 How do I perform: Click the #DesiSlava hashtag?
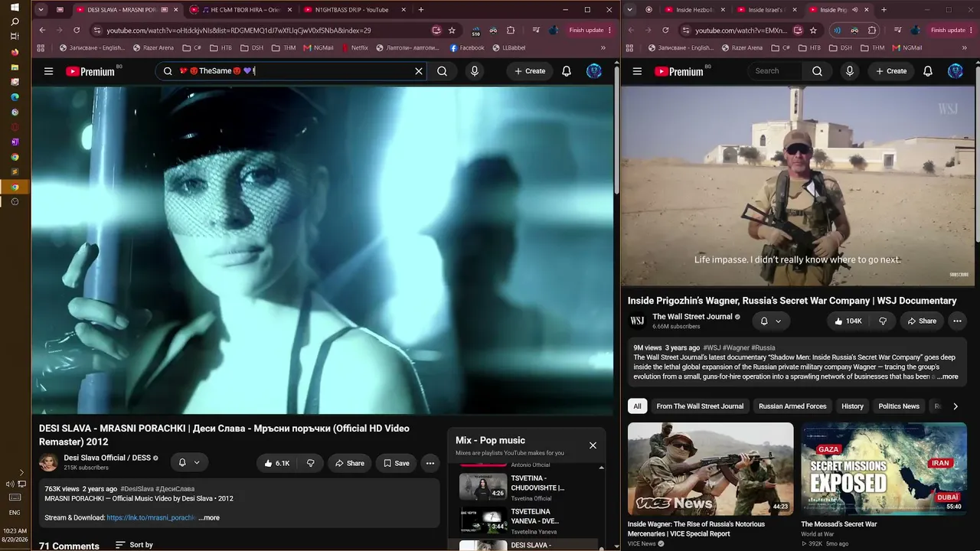pos(137,489)
